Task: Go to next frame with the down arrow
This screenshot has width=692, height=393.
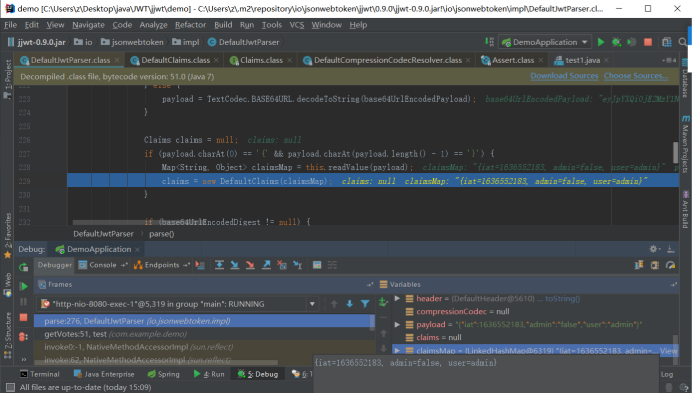Action: (350, 304)
